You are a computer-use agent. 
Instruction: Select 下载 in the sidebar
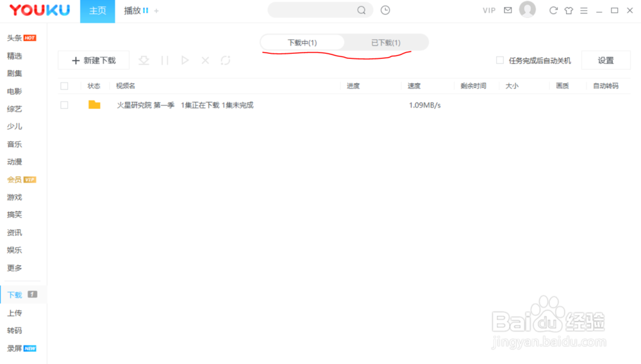(x=22, y=295)
